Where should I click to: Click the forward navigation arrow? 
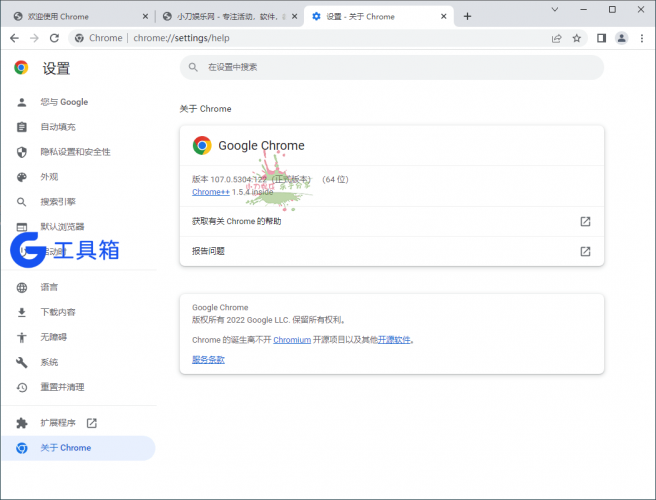pyautogui.click(x=34, y=38)
